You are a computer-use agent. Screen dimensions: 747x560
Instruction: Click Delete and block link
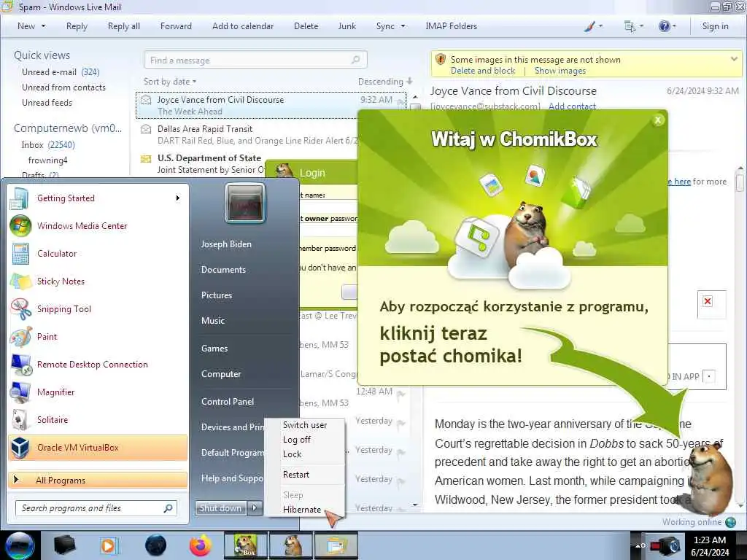point(483,71)
